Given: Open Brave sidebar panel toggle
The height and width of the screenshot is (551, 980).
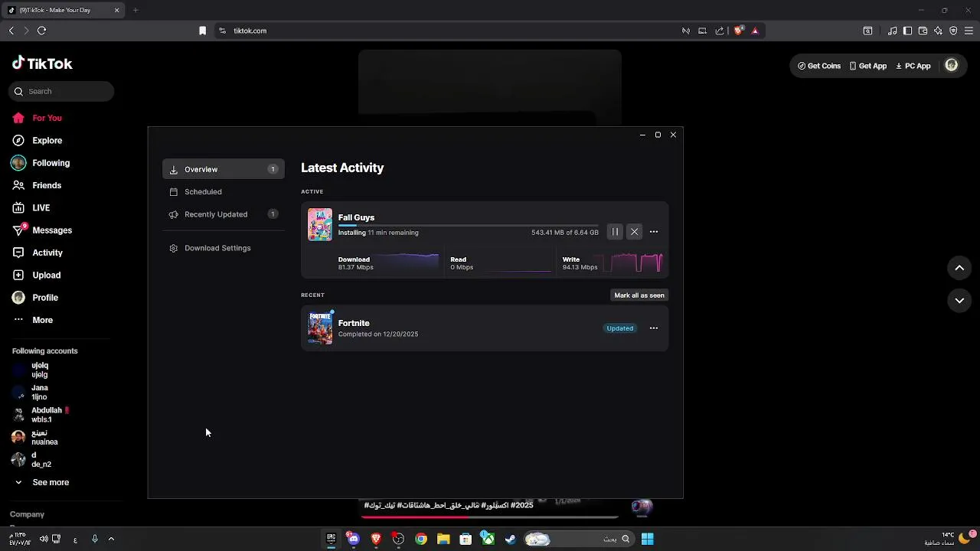Looking at the screenshot, I should [907, 31].
